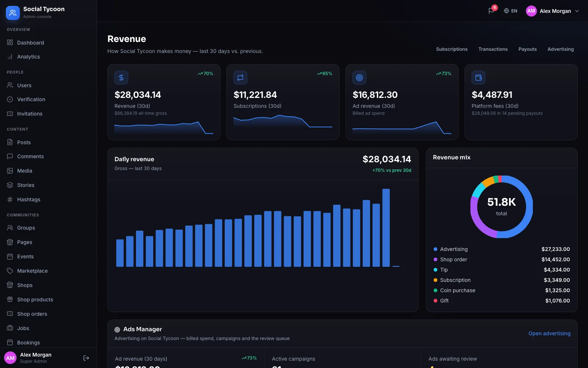Open the Payouts tab

[x=527, y=49]
